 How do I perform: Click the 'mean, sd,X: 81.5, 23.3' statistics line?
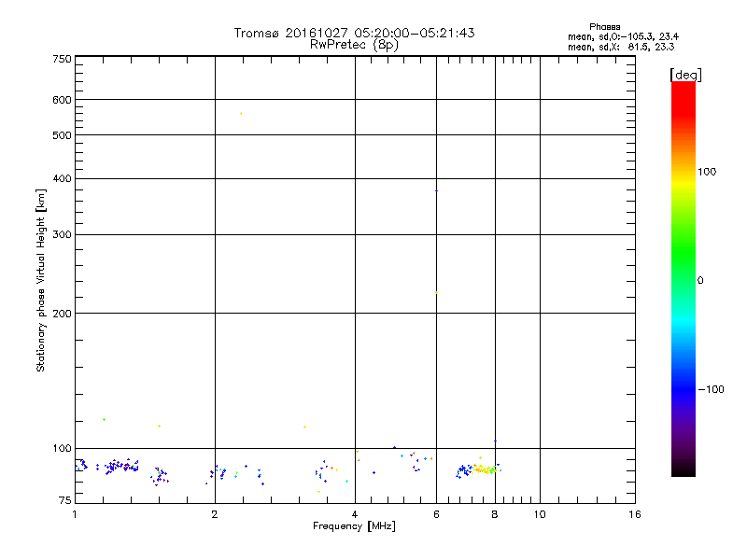pyautogui.click(x=621, y=47)
